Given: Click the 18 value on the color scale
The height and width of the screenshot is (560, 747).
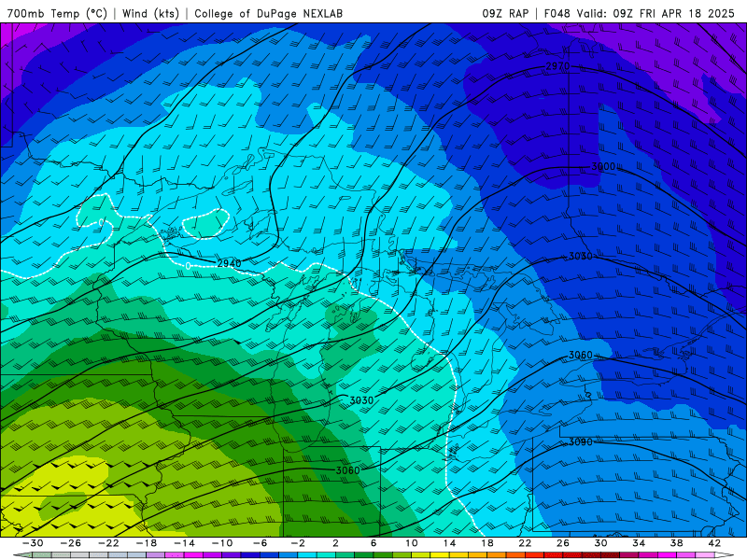Looking at the screenshot, I should coord(486,543).
